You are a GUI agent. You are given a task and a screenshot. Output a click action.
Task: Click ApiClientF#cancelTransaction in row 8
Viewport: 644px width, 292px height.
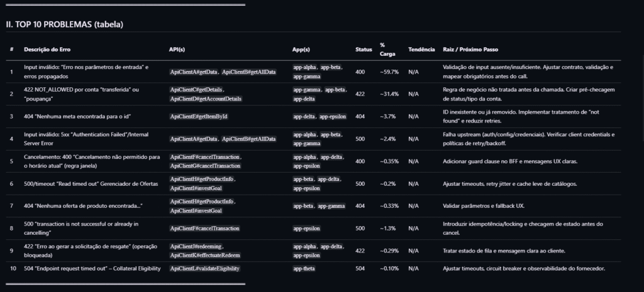tap(204, 229)
